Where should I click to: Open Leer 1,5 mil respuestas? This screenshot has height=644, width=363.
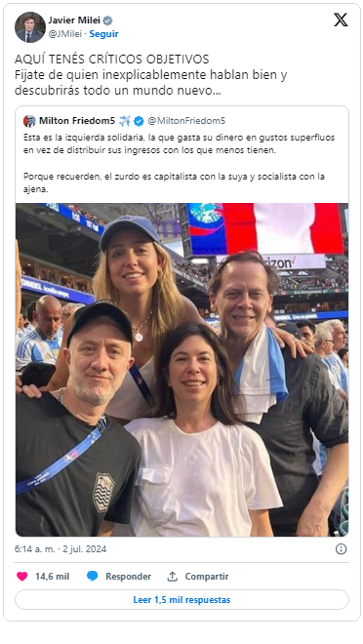[181, 600]
